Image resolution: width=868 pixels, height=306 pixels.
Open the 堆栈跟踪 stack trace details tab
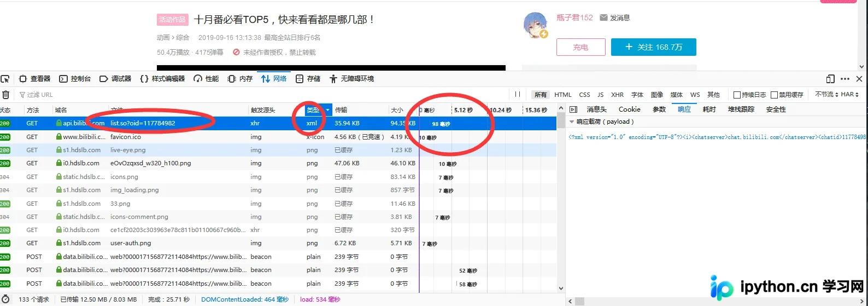tap(741, 109)
